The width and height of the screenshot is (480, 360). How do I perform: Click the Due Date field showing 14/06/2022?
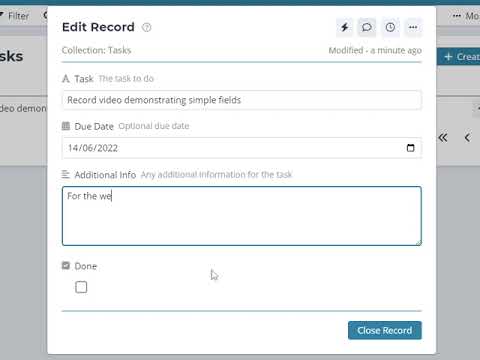pyautogui.click(x=242, y=148)
